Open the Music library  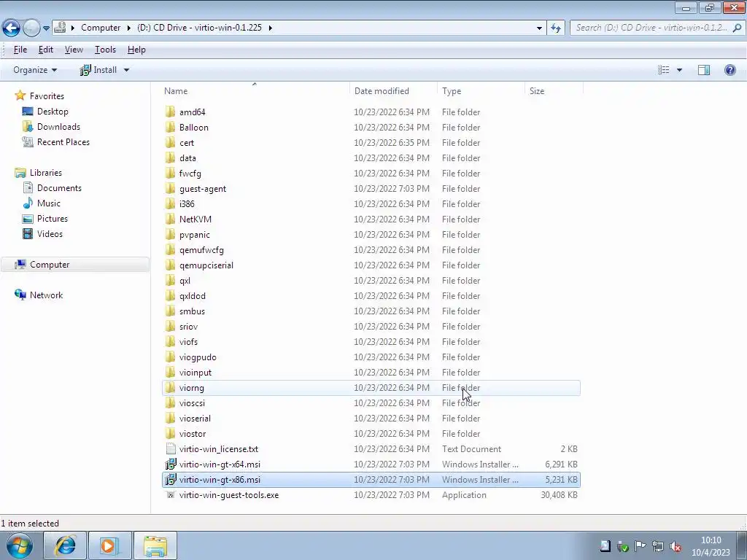(x=49, y=203)
